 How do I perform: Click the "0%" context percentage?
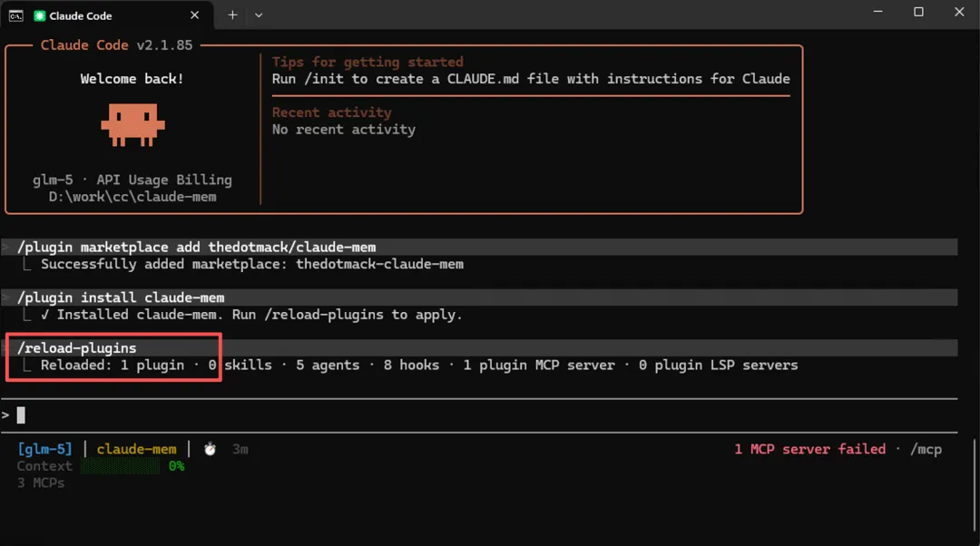point(176,466)
